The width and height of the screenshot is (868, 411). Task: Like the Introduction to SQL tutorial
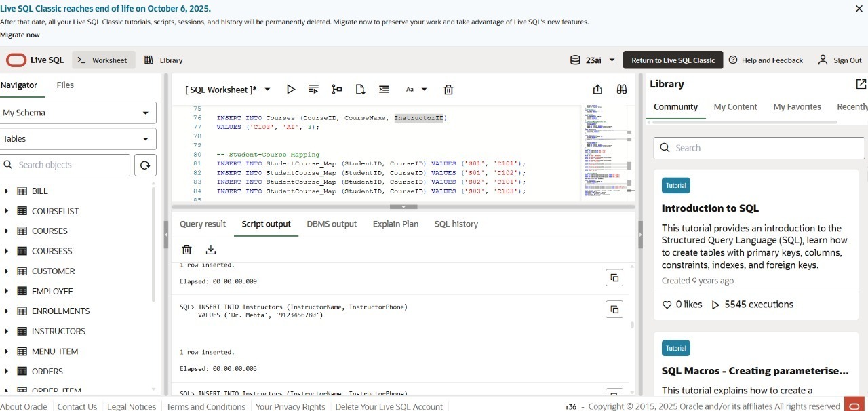(x=667, y=305)
